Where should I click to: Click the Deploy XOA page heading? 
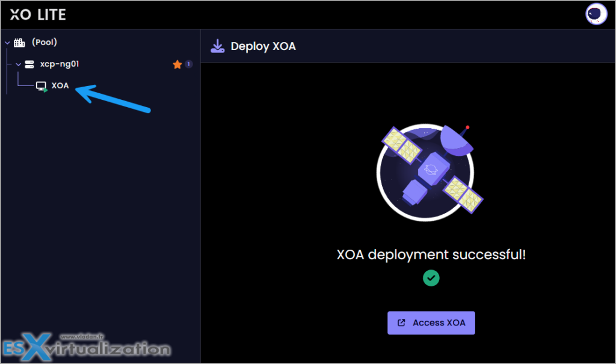(263, 46)
